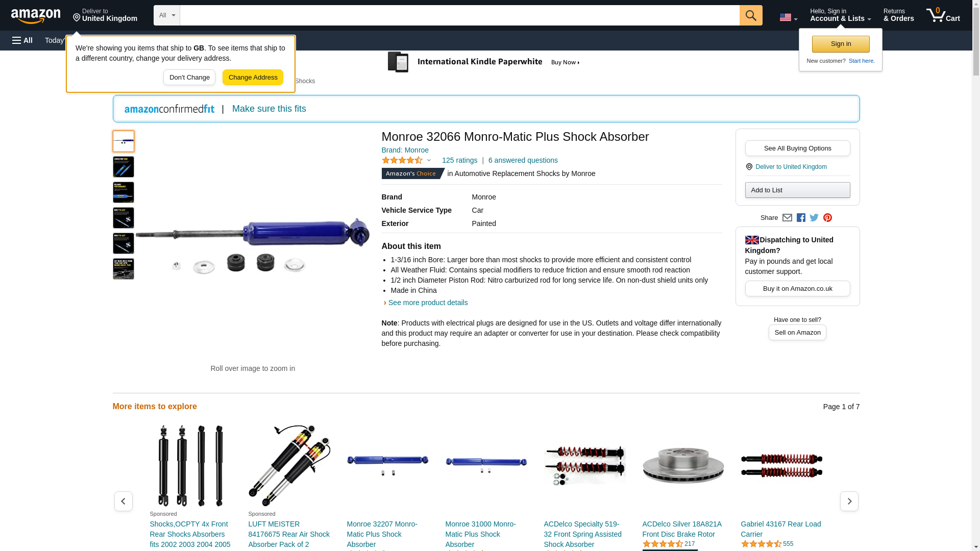The width and height of the screenshot is (980, 551).
Task: Select the second product image thumbnail
Action: click(x=124, y=167)
